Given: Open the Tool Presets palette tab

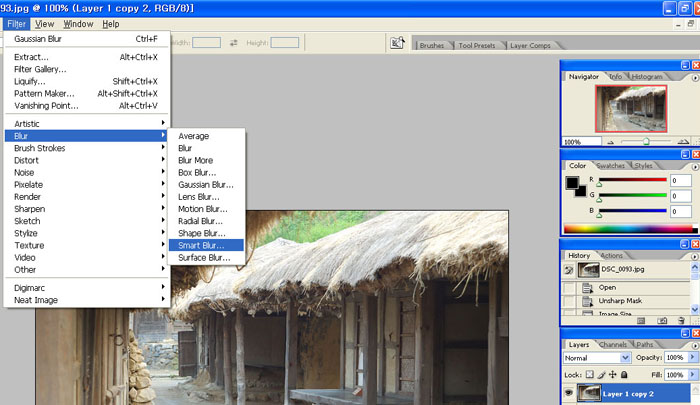Looking at the screenshot, I should point(477,46).
